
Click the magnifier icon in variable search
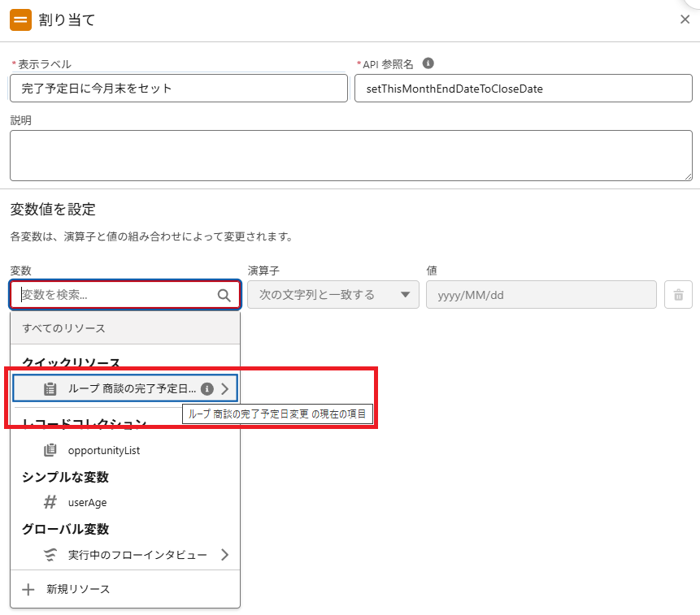224,295
